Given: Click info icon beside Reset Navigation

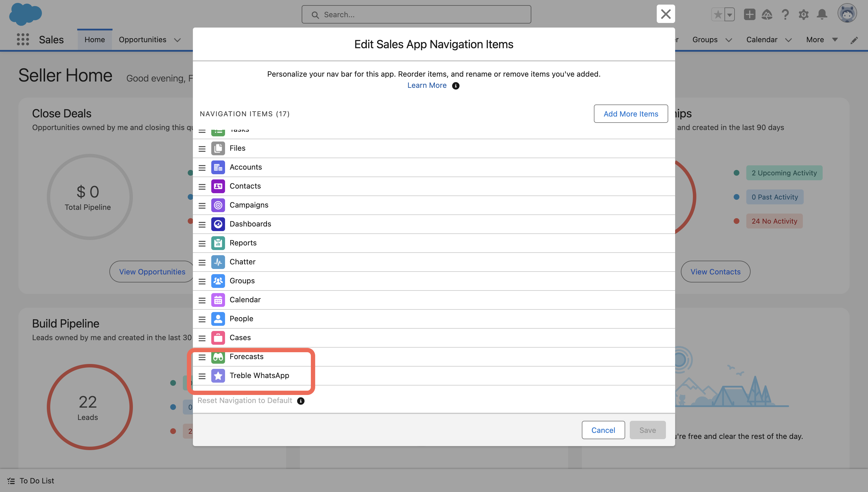Looking at the screenshot, I should tap(300, 401).
